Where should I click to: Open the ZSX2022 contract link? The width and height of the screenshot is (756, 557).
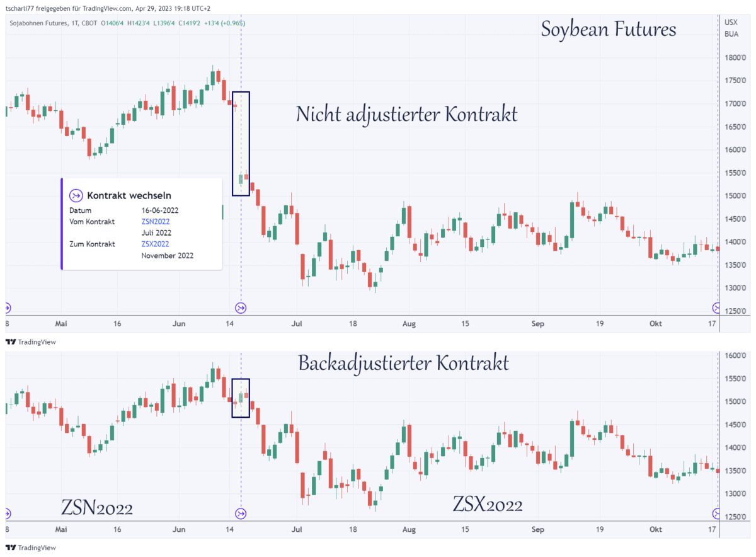pos(155,244)
